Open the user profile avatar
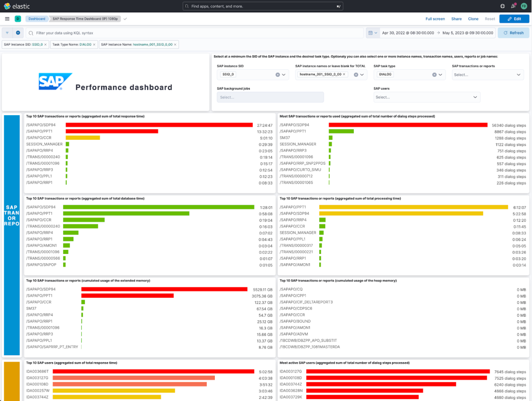This screenshot has height=401, width=532. pyautogui.click(x=524, y=6)
